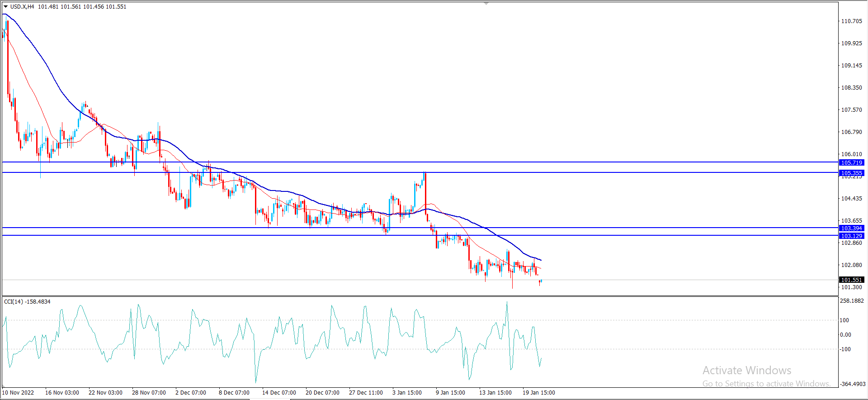Select the 105.719 horizontal line price tag
This screenshot has height=400, width=868.
[852, 162]
